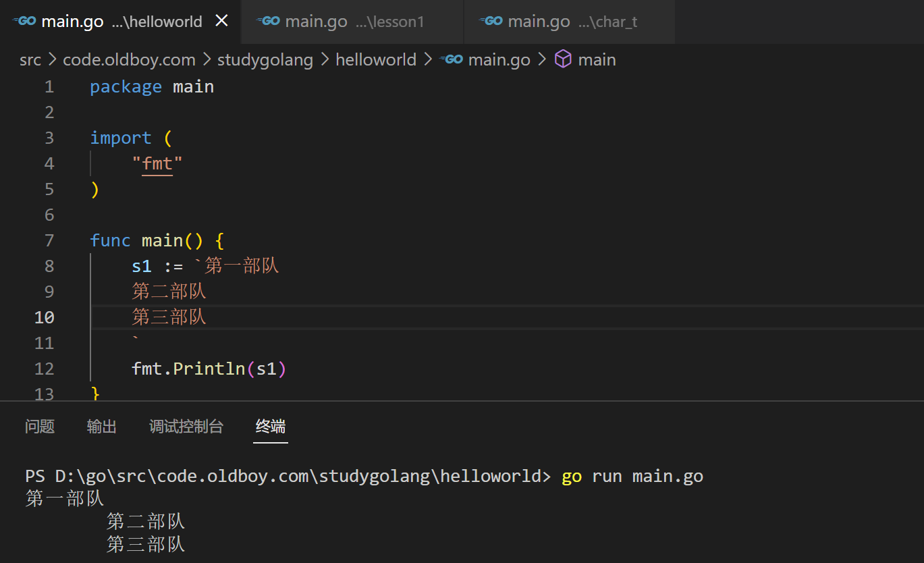Click Go icon in breadcrumb before main.go
924x563 pixels.
point(451,59)
